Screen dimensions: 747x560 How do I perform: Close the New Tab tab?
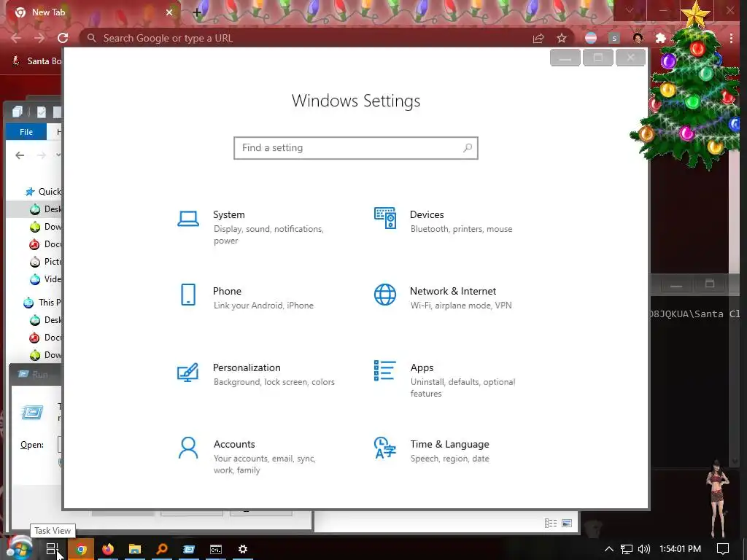click(x=169, y=12)
